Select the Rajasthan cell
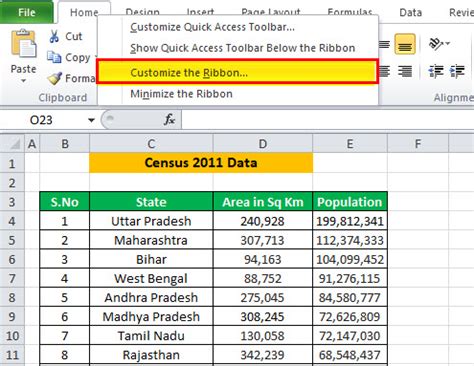 (151, 355)
